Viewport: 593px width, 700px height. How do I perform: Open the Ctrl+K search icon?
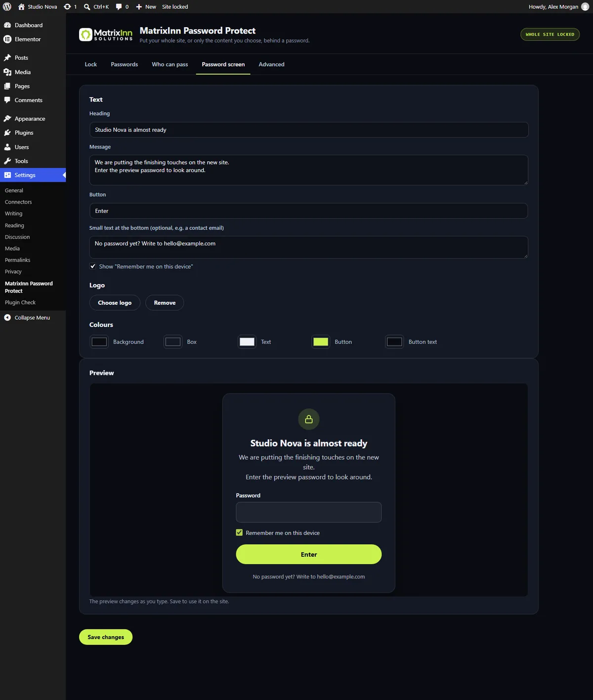point(87,7)
